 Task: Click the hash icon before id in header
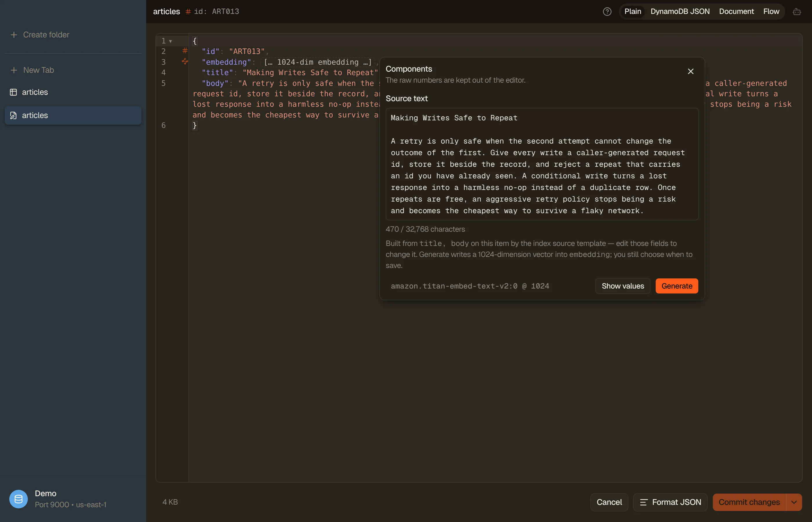coord(188,12)
